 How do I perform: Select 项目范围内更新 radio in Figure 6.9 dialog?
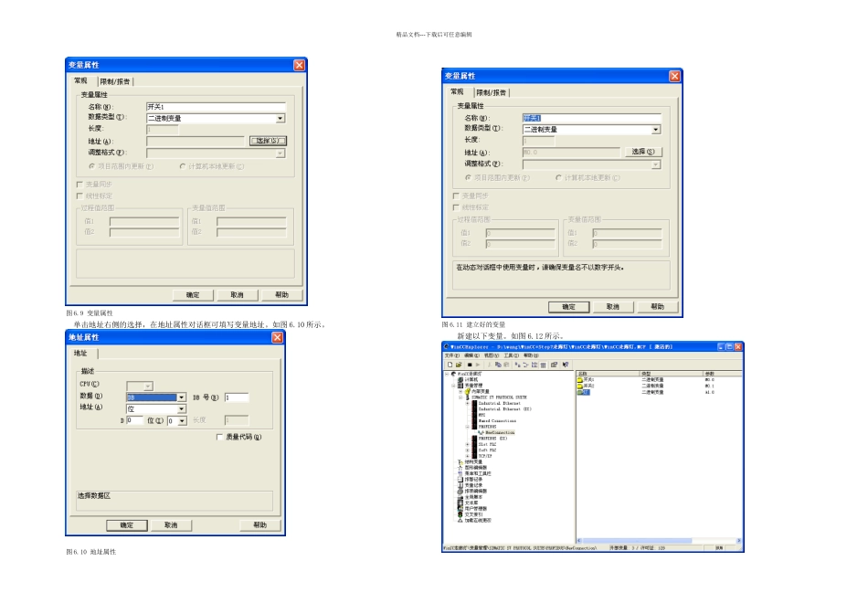92,166
